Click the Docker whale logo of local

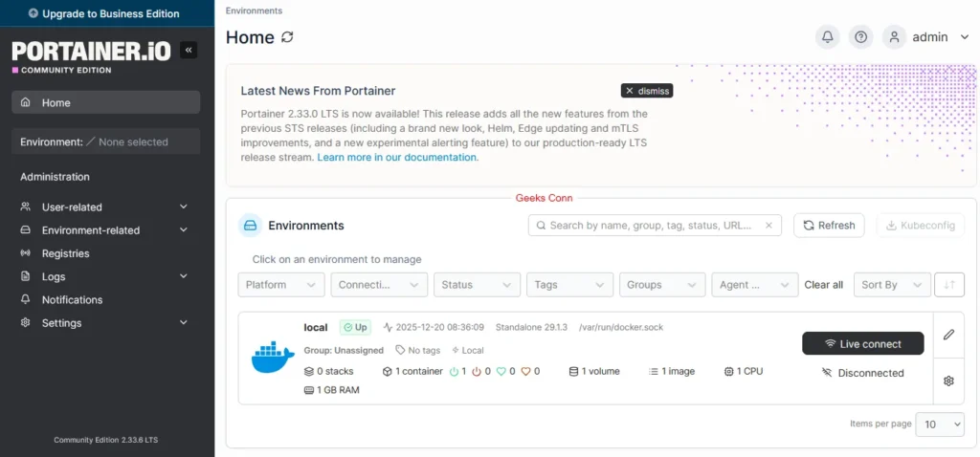pos(273,358)
